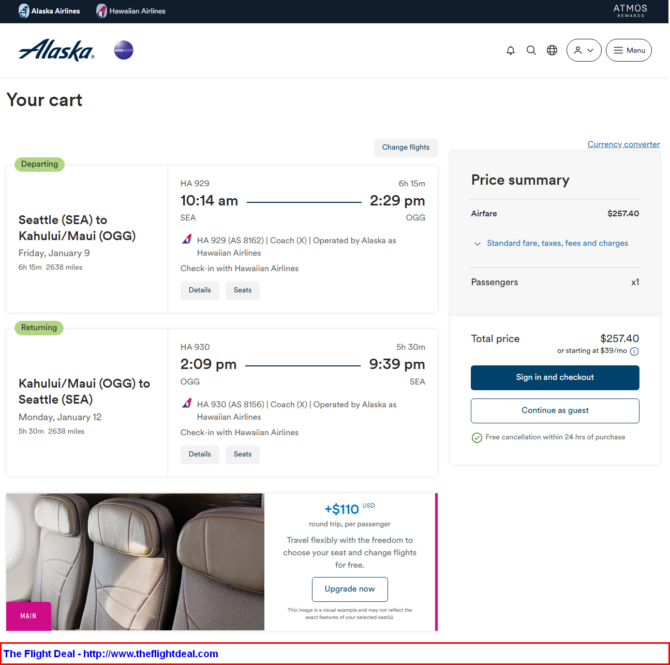View Details for HA 929 departing flight
670x665 pixels.
point(200,291)
